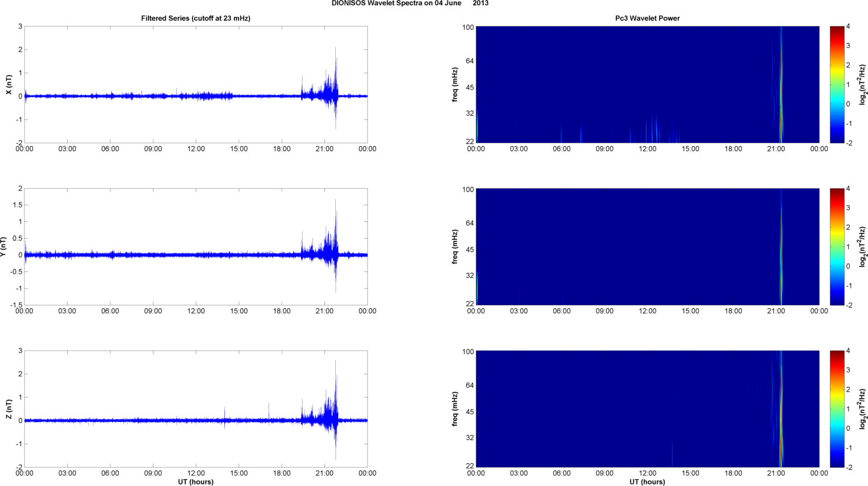The width and height of the screenshot is (868, 486).
Task: Pick the colorbar beside the Z-row wavelet spectrogram
Action: tap(836, 409)
